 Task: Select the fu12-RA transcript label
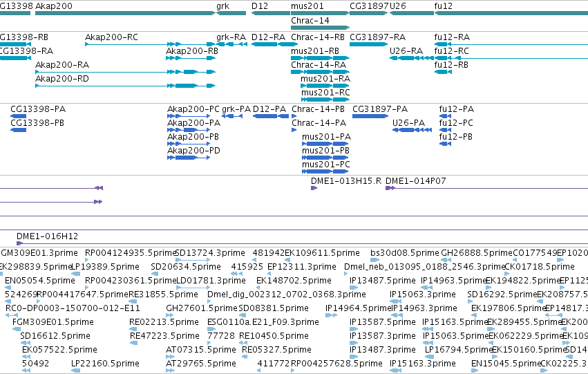pos(452,37)
